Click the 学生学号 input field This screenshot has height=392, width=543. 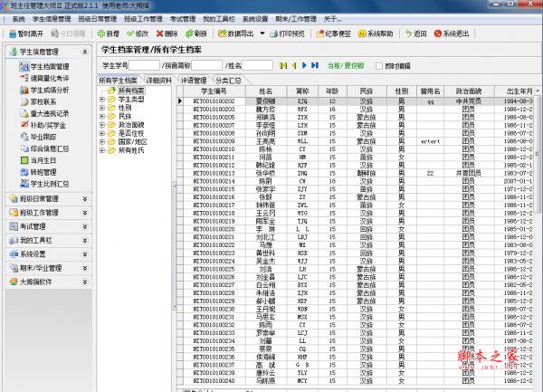point(143,66)
